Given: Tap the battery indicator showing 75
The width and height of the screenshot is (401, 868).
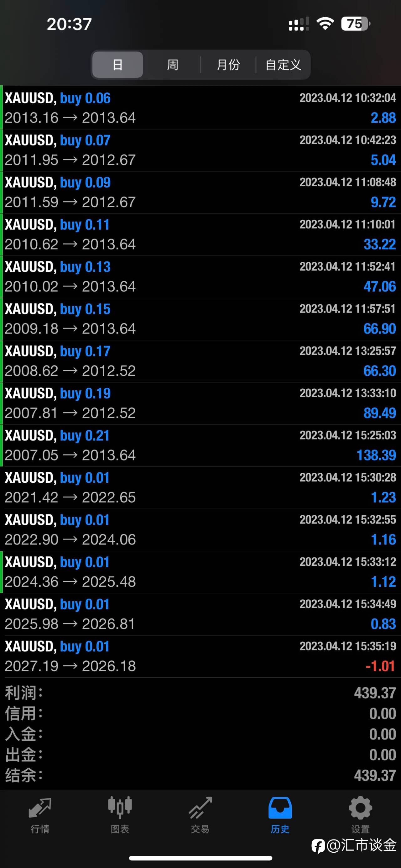Looking at the screenshot, I should point(356,24).
